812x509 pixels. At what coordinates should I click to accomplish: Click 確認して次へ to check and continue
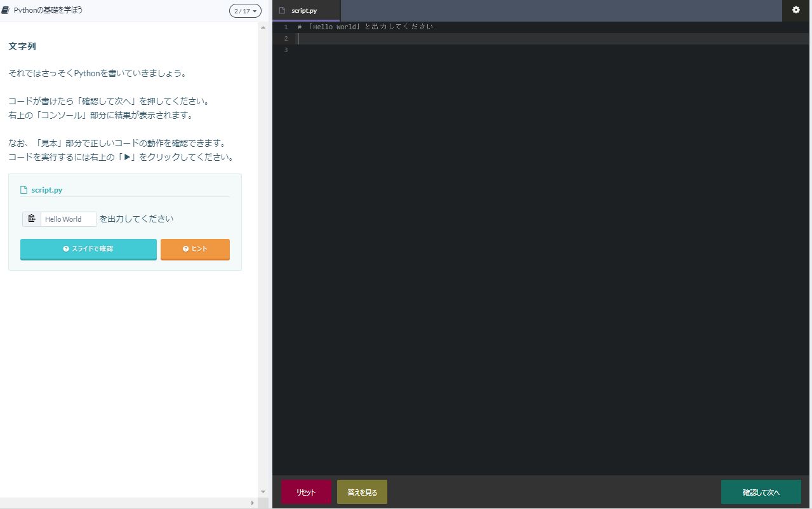click(x=761, y=492)
